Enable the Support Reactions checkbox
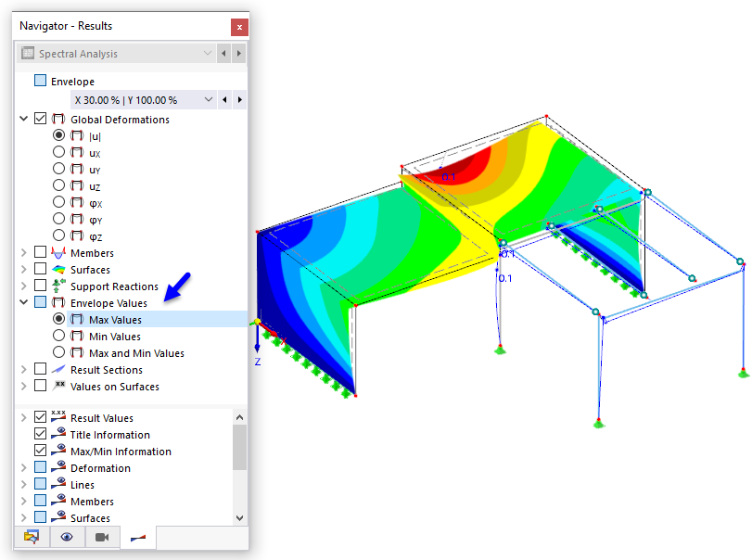 40,286
